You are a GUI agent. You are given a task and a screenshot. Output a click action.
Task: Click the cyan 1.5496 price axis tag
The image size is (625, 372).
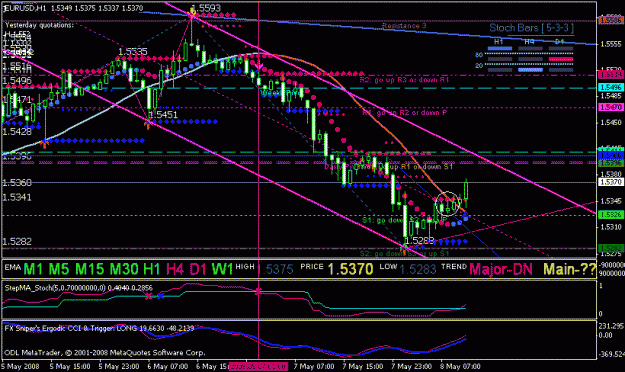(610, 87)
